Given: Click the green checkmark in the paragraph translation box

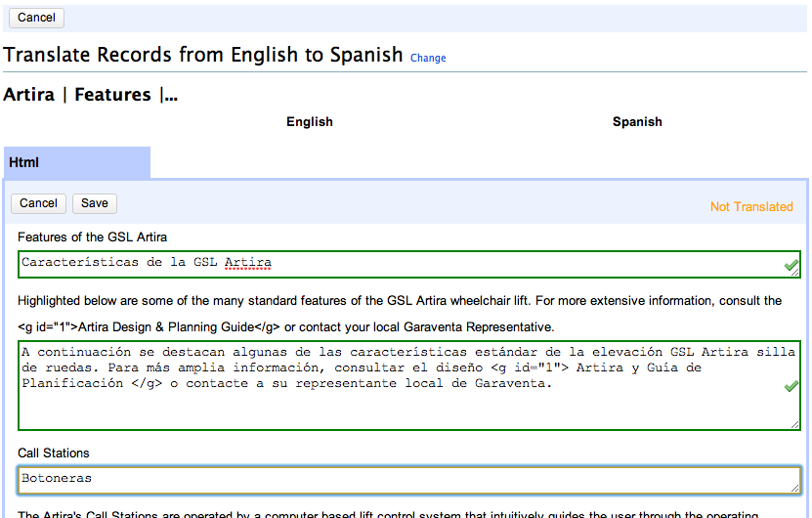Looking at the screenshot, I should [x=791, y=386].
